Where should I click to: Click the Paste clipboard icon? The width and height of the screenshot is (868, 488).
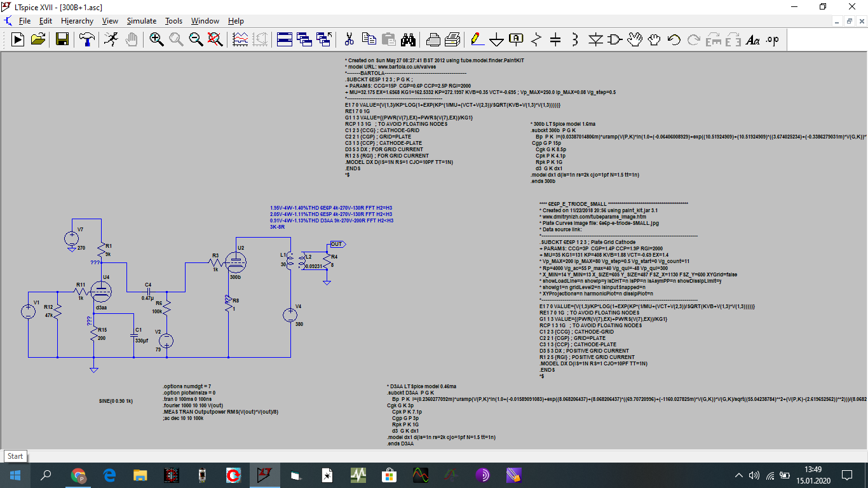coord(388,39)
